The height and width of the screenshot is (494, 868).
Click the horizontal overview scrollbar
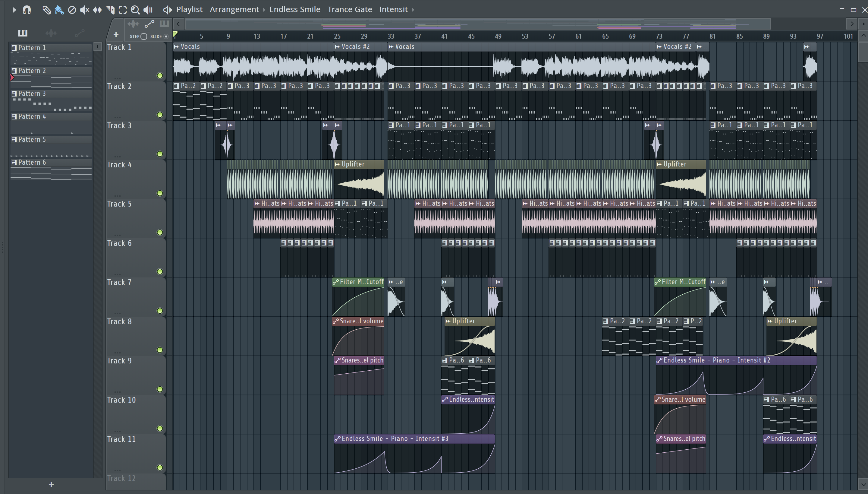pyautogui.click(x=478, y=24)
